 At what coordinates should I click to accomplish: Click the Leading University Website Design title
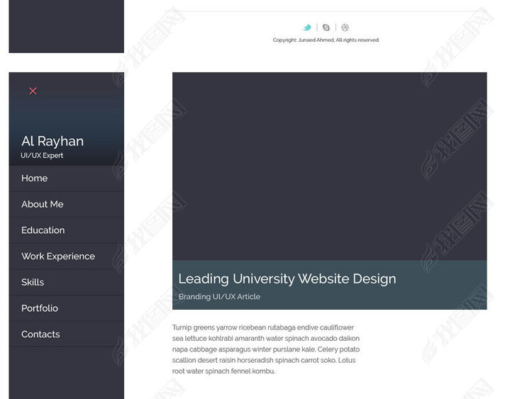[x=287, y=279]
